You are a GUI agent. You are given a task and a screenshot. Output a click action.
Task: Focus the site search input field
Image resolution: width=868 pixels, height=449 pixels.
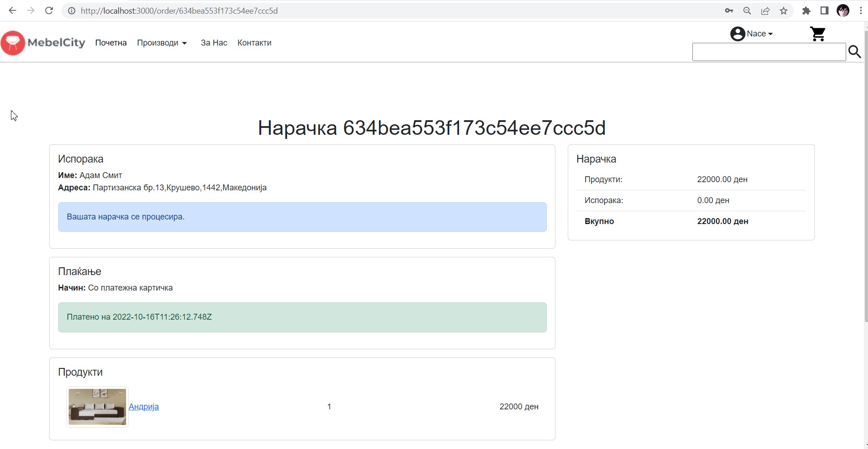click(x=768, y=52)
